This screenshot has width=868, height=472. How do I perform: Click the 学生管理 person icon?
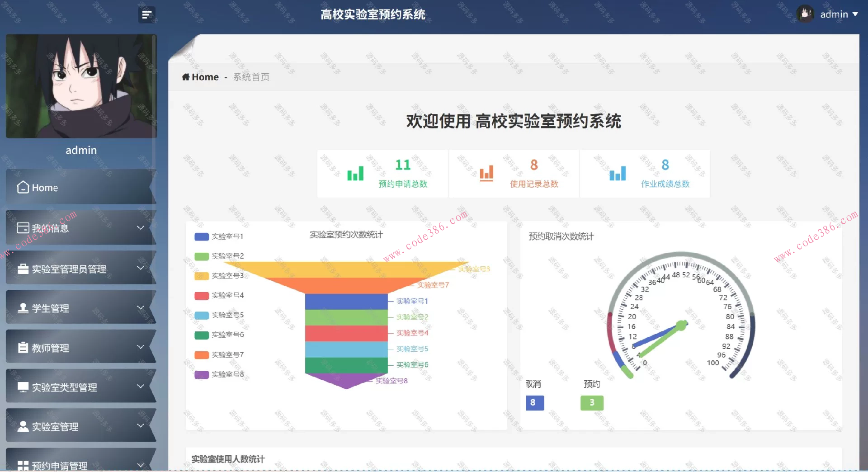click(x=23, y=308)
